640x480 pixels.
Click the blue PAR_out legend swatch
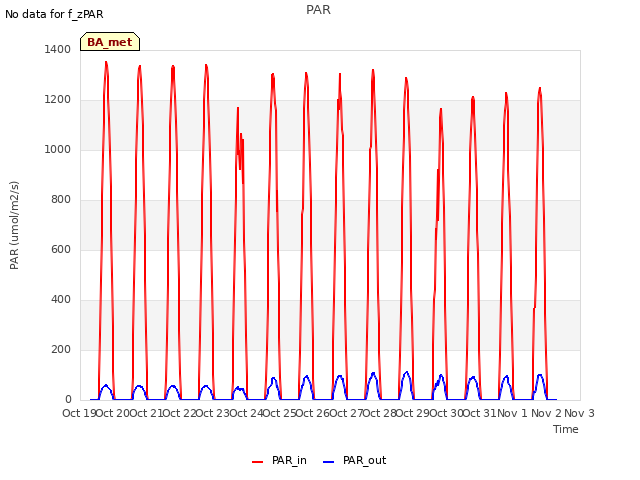point(329,462)
